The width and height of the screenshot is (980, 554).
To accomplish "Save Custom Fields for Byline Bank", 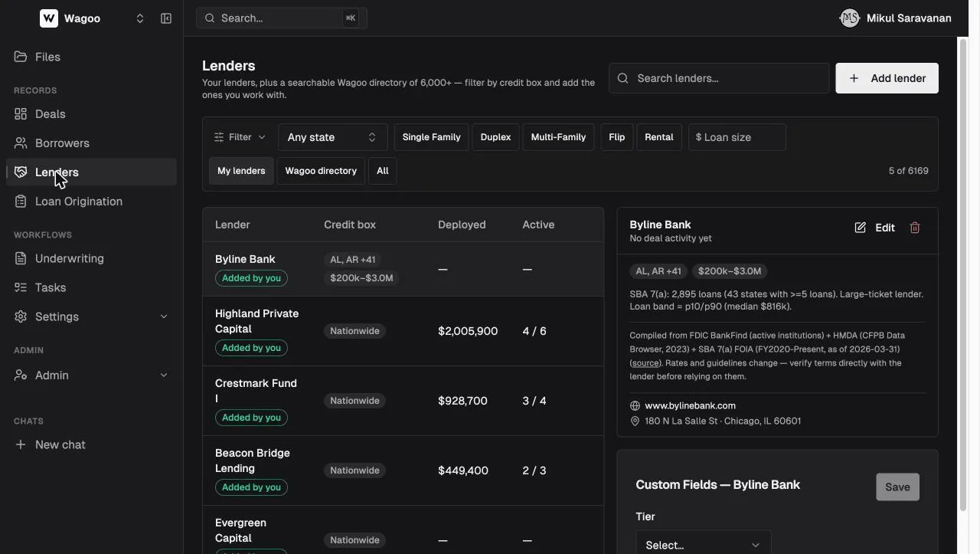I will point(897,487).
